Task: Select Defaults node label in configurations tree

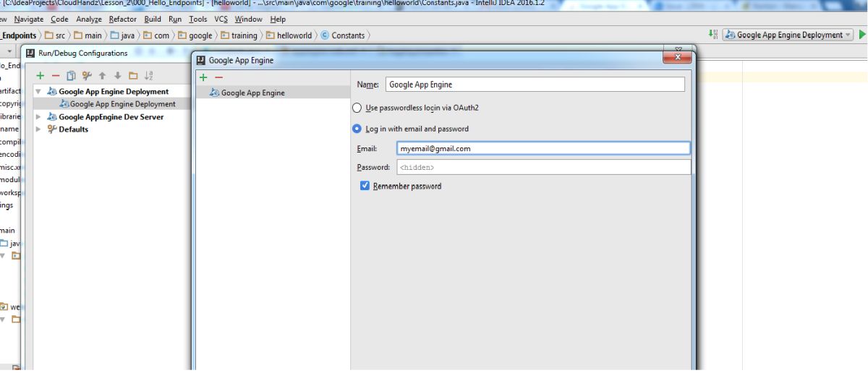Action: pos(73,129)
